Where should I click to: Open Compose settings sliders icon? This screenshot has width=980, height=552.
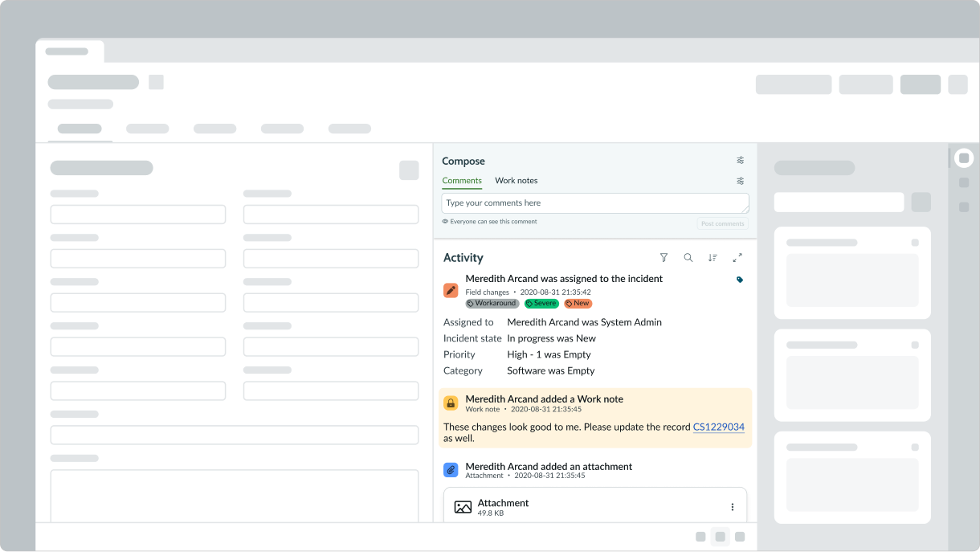point(741,161)
